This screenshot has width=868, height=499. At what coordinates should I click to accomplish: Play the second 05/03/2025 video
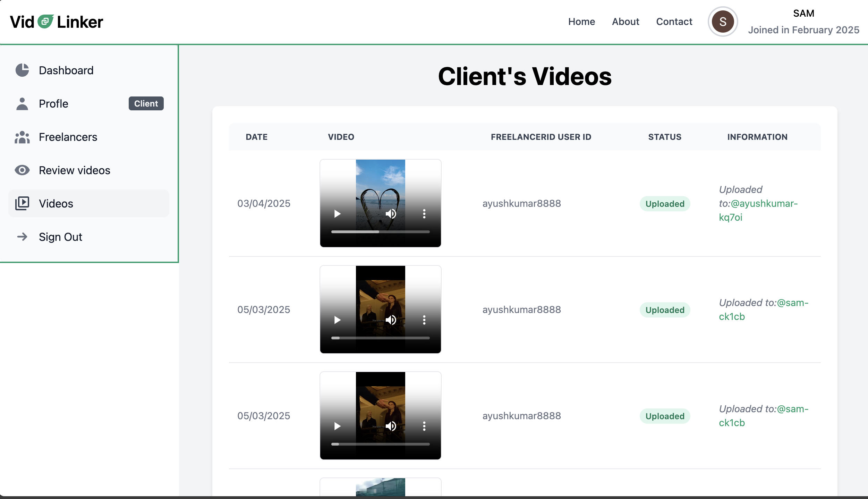point(337,426)
